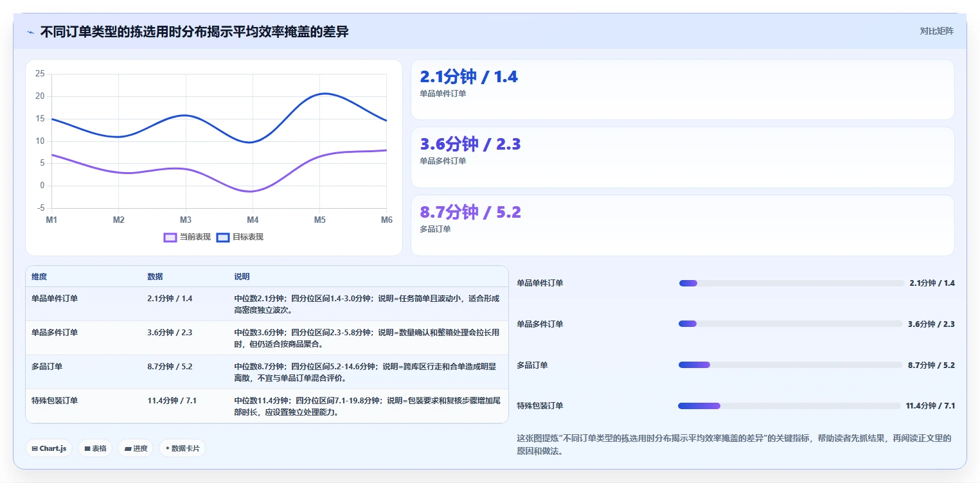Toggle the 当前表现 legend swatch

click(170, 237)
